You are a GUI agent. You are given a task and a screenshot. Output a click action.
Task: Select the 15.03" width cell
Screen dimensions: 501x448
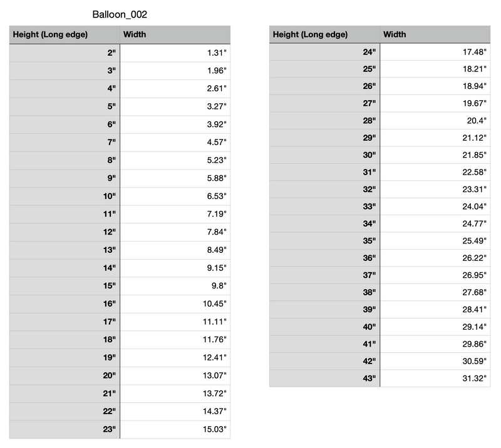tap(175, 429)
